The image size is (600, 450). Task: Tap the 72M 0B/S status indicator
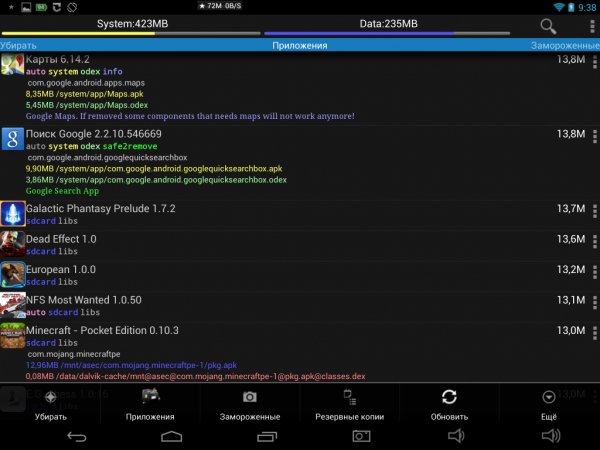tap(220, 6)
